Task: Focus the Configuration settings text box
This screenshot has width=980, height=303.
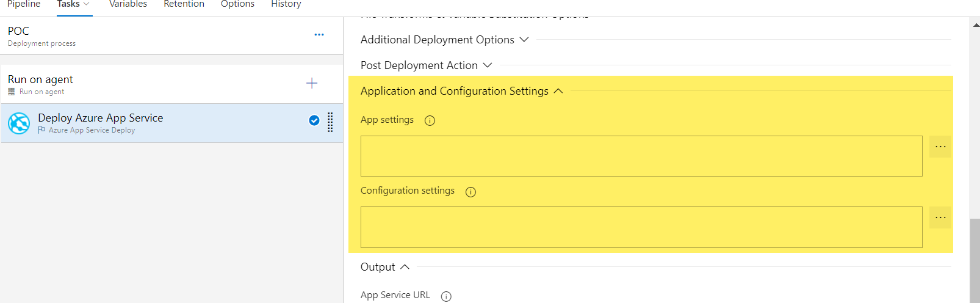Action: pos(641,227)
